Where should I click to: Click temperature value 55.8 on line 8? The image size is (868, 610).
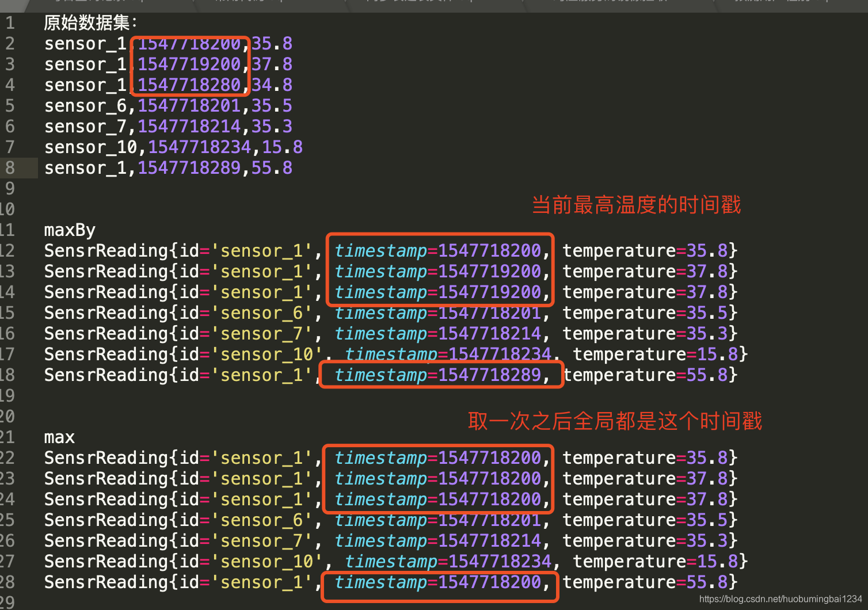(271, 167)
